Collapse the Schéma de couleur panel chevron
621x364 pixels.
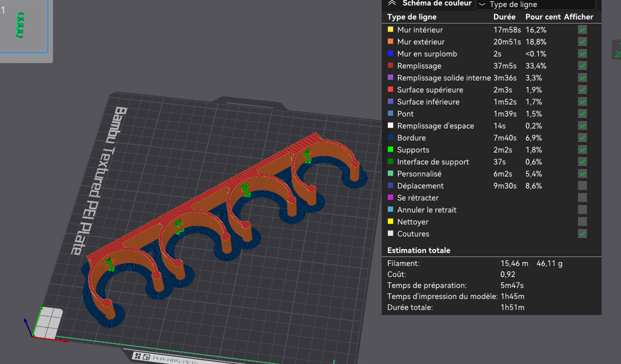[392, 2]
